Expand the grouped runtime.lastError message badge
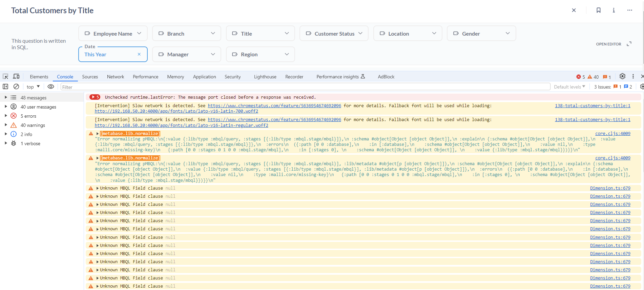 pos(95,97)
